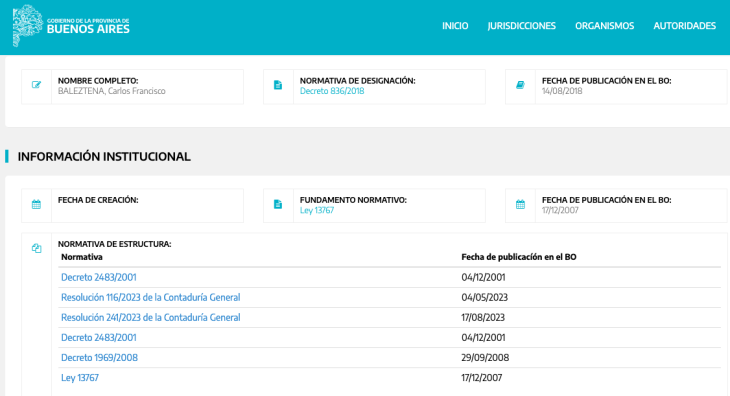Viewport: 730px width, 396px height.
Task: Click the 17/12/2007 date under Fecha de Publicación
Action: pos(560,210)
